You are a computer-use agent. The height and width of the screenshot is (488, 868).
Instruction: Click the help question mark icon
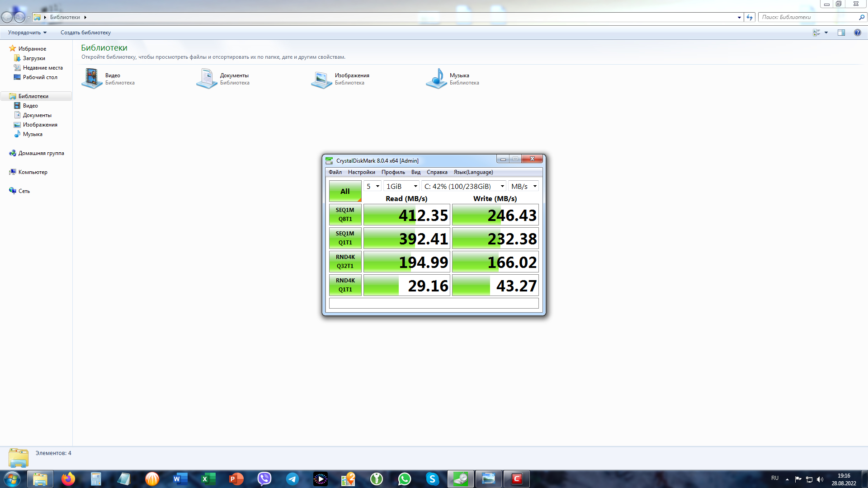point(857,33)
